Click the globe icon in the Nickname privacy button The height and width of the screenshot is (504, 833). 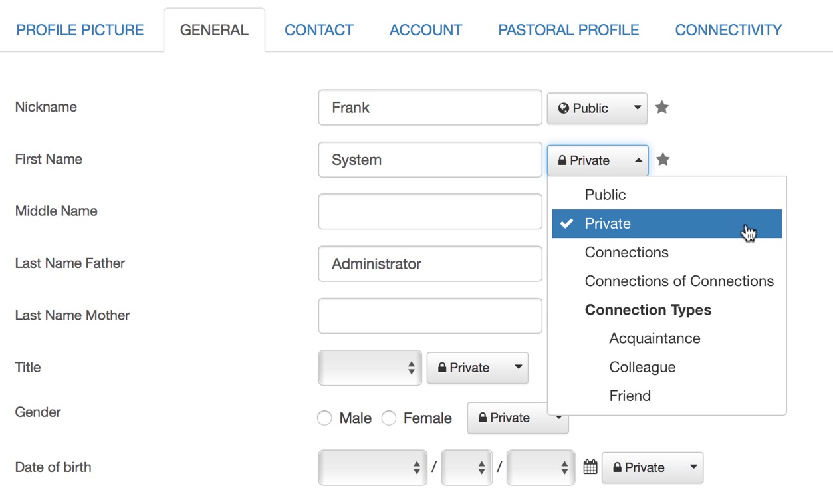pos(564,108)
